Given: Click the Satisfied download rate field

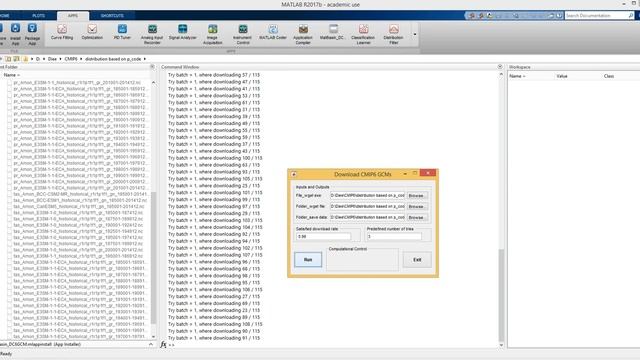Looking at the screenshot, I should (324, 236).
